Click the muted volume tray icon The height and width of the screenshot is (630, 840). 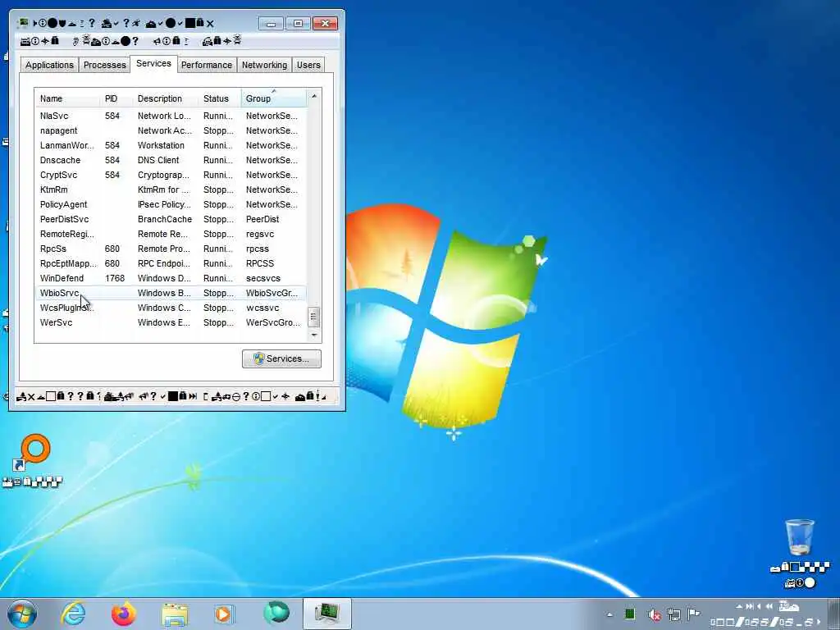[654, 615]
